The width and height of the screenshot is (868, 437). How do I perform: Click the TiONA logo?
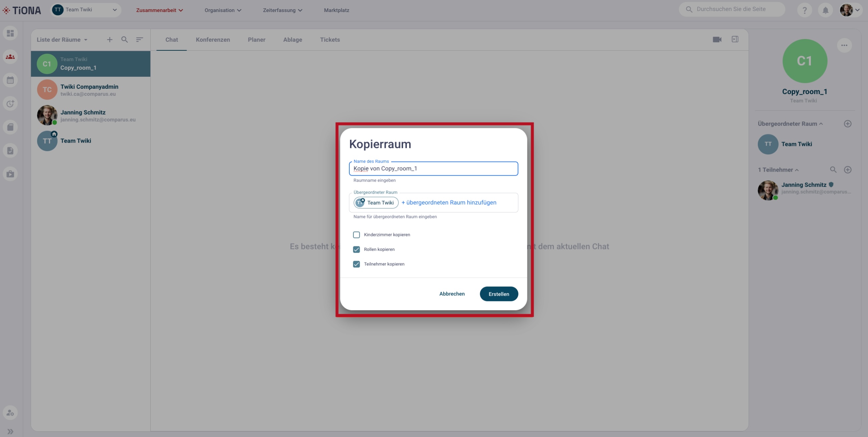point(22,10)
